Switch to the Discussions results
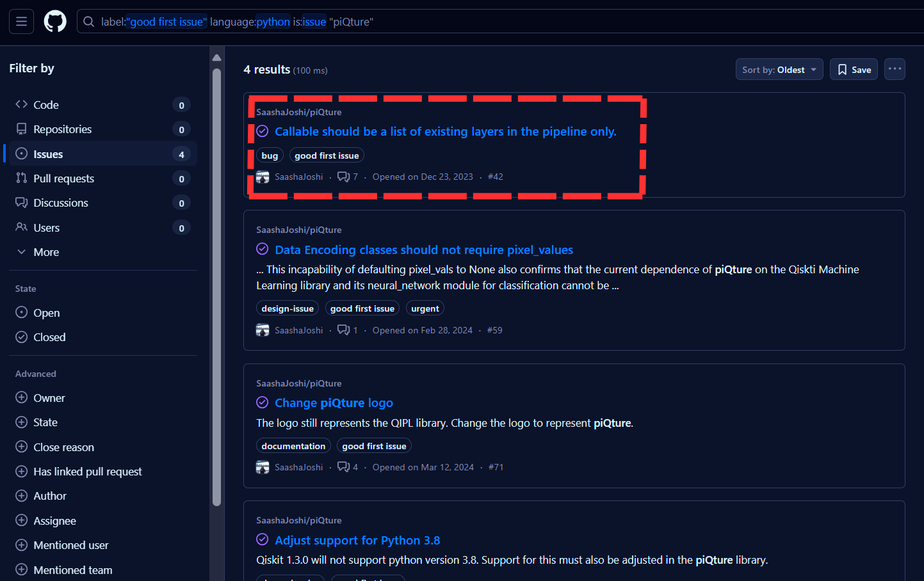924x581 pixels. 61,203
